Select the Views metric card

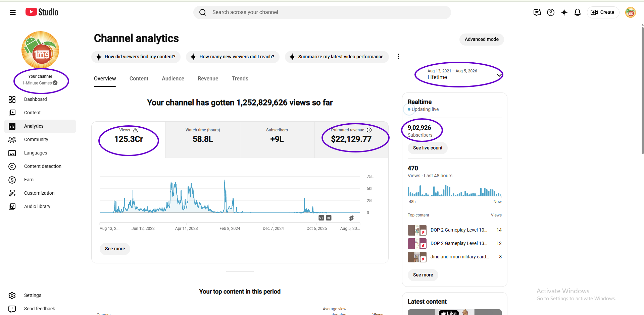[x=129, y=139]
